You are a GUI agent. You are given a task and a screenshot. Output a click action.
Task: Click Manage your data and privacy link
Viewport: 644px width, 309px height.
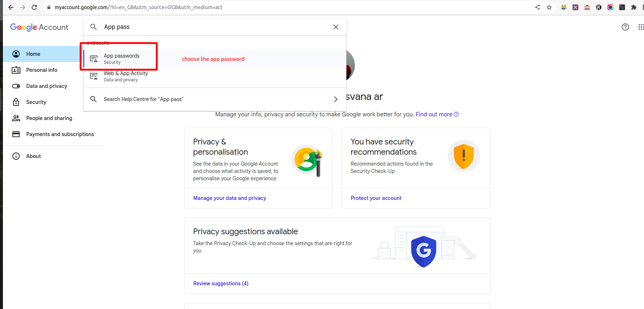(229, 198)
